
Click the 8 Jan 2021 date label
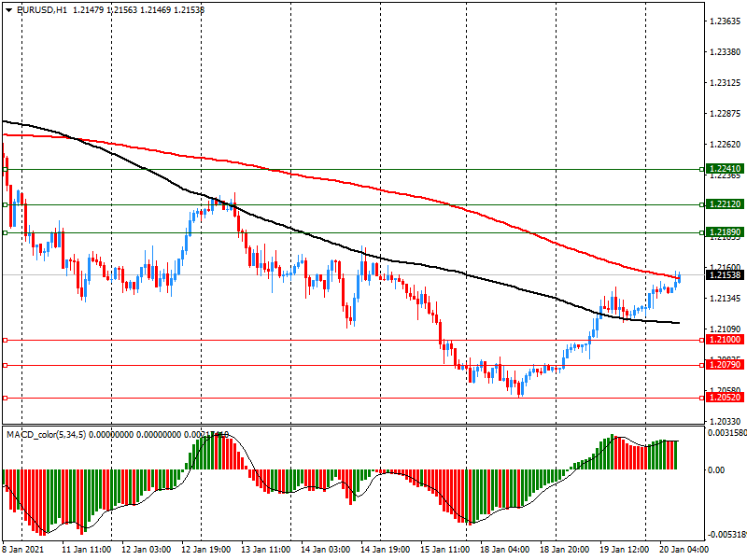(x=23, y=549)
